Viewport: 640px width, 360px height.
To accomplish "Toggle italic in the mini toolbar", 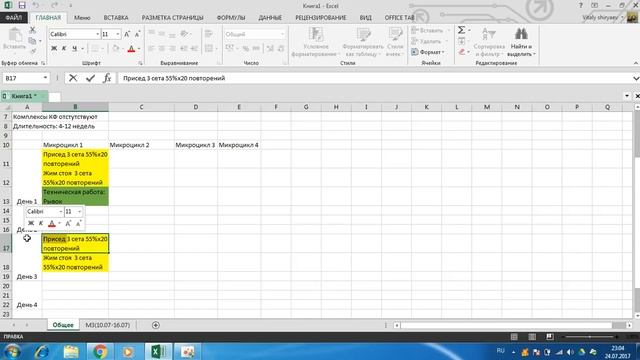I will click(41, 223).
